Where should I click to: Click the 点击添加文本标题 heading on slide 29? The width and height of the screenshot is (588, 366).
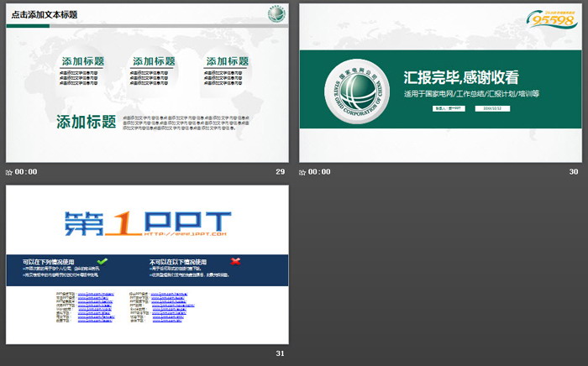coord(45,14)
